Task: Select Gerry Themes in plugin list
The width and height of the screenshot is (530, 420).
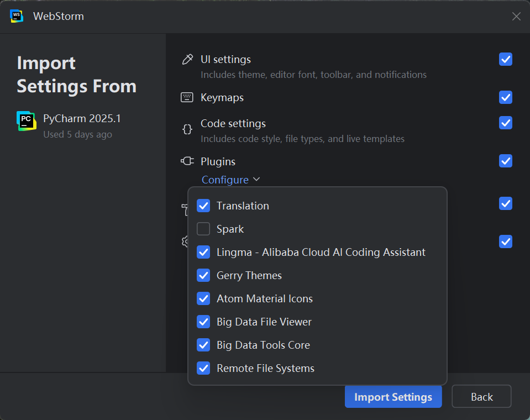Action: pyautogui.click(x=249, y=275)
